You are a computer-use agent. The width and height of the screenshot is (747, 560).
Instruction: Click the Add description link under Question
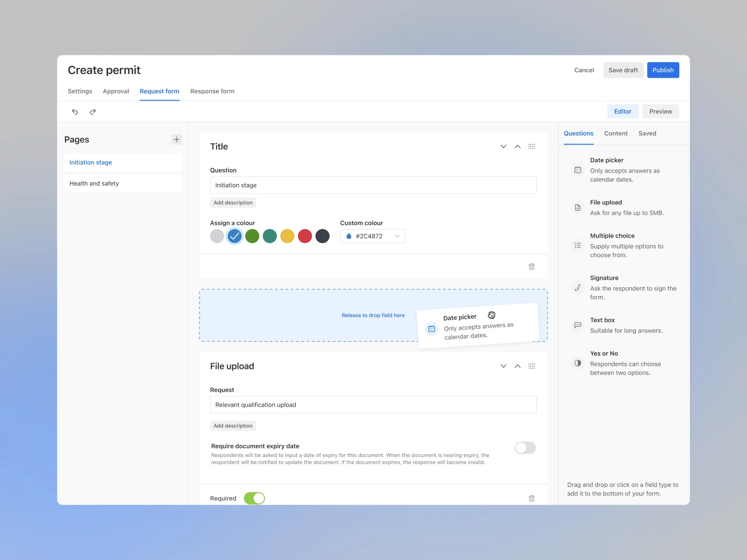233,202
